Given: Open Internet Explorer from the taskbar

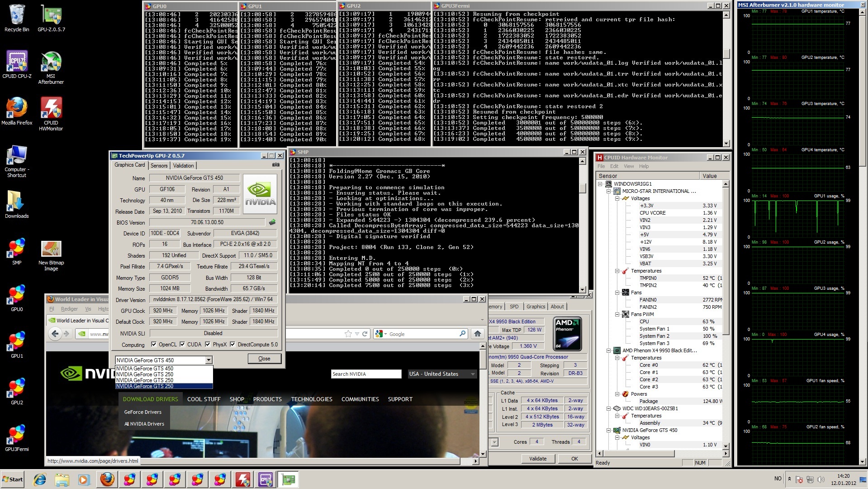Looking at the screenshot, I should click(x=40, y=479).
